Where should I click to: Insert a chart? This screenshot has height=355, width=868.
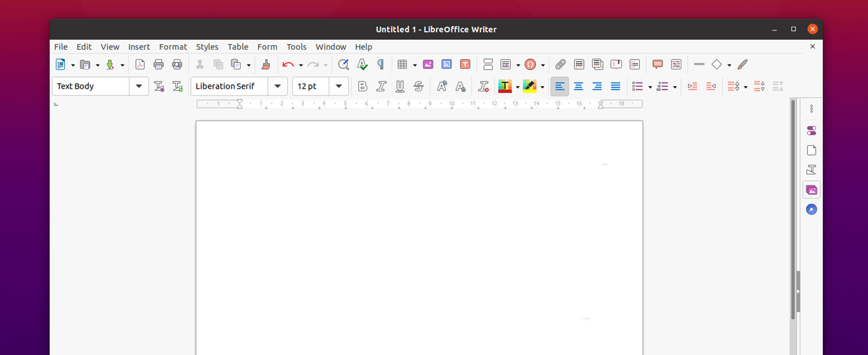446,64
